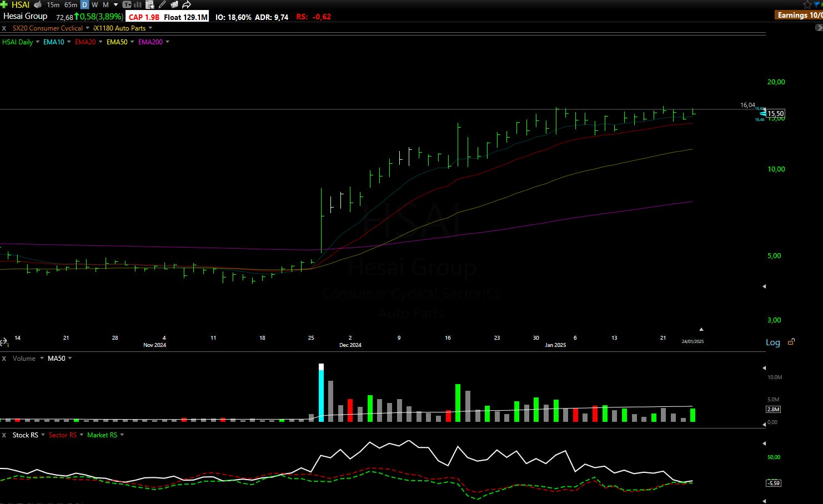Click the 24/01/2025 date label
Screen dimensions: 823x504
click(x=692, y=341)
